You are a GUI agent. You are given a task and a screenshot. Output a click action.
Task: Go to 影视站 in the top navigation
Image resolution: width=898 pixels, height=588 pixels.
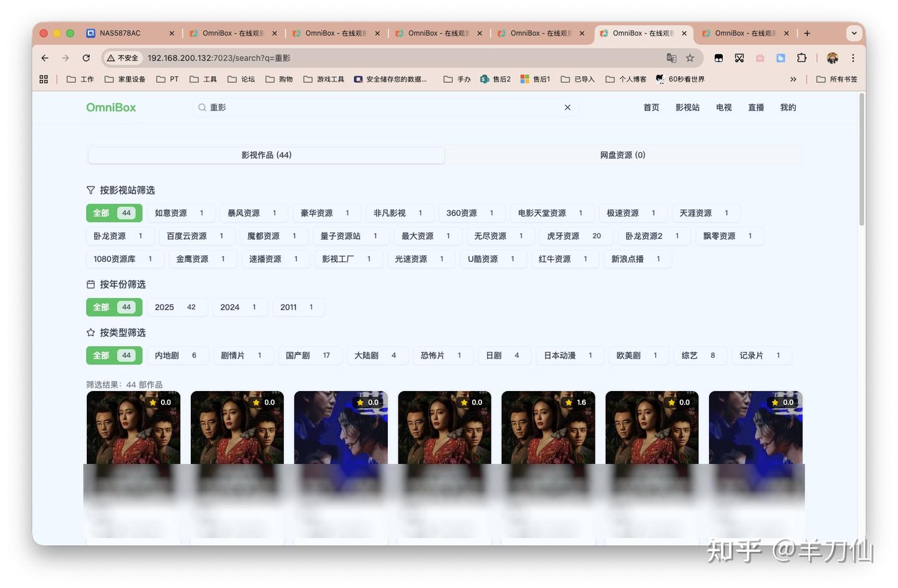[x=687, y=107]
